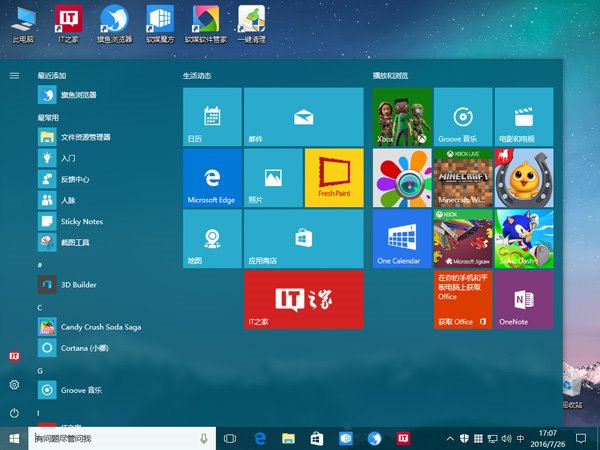Click the IT之家 icon in Start sidebar

(x=14, y=357)
